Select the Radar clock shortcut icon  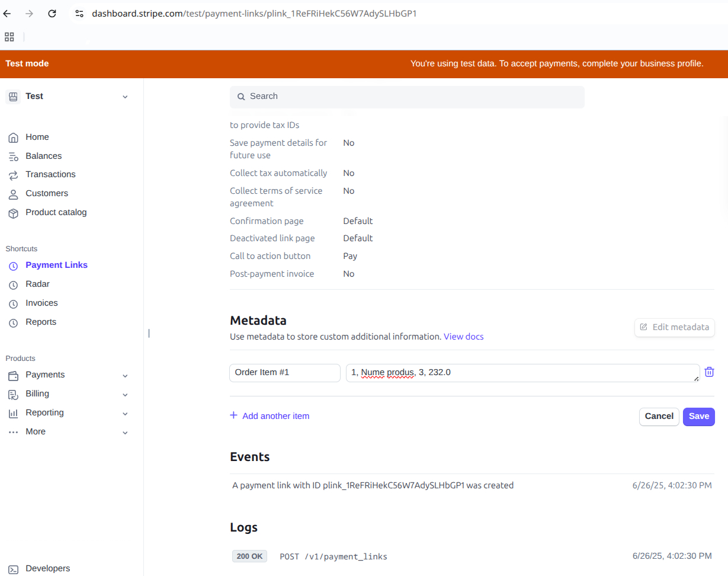13,284
